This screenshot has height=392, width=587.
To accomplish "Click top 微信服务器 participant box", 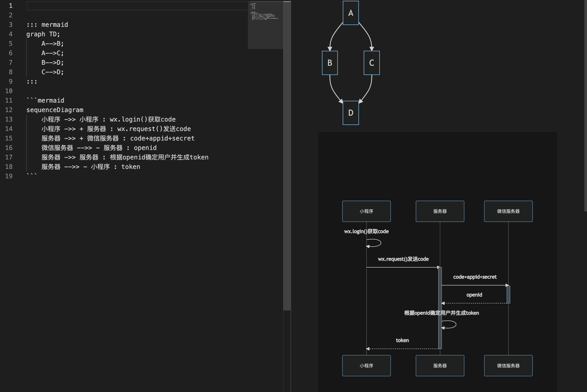I will 508,211.
